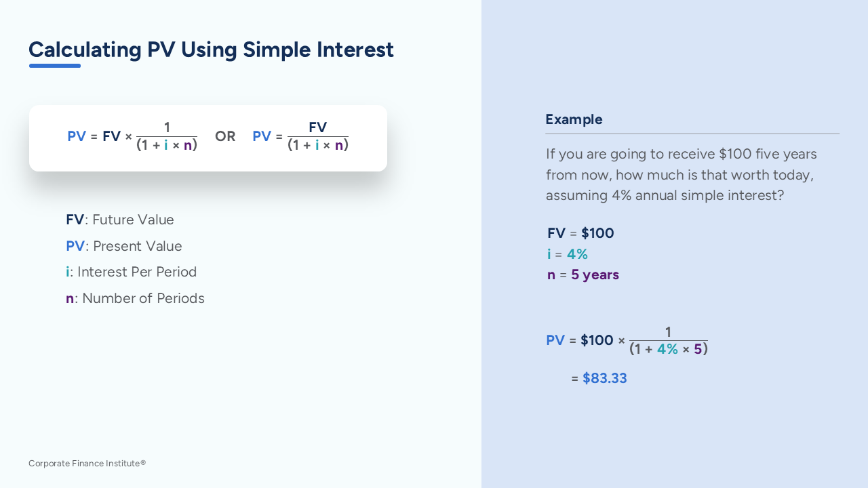The height and width of the screenshot is (488, 868).
Task: Click the slide title "Calculating PV Using Simple Interest"
Action: 211,50
